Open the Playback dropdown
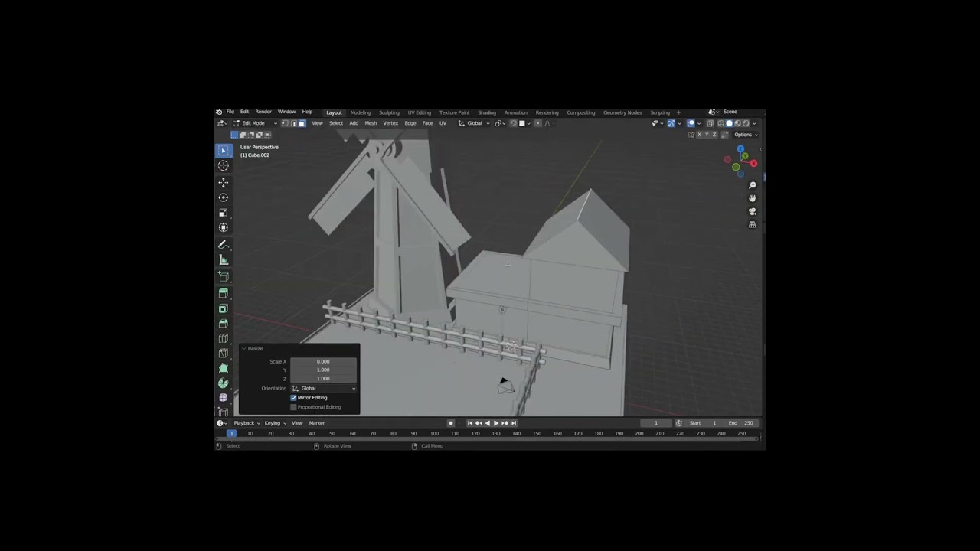This screenshot has height=551, width=980. pyautogui.click(x=247, y=423)
